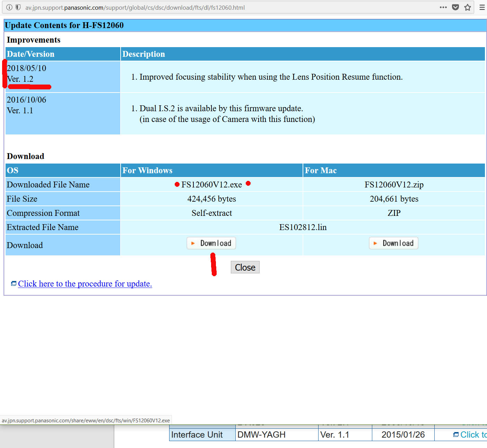Open the tracking protection shield icon

(18, 7)
